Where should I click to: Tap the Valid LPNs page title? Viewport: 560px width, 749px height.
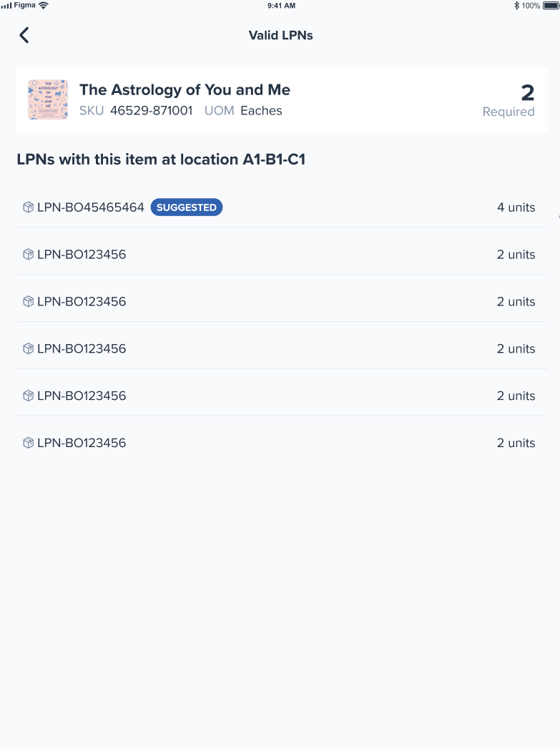tap(281, 35)
